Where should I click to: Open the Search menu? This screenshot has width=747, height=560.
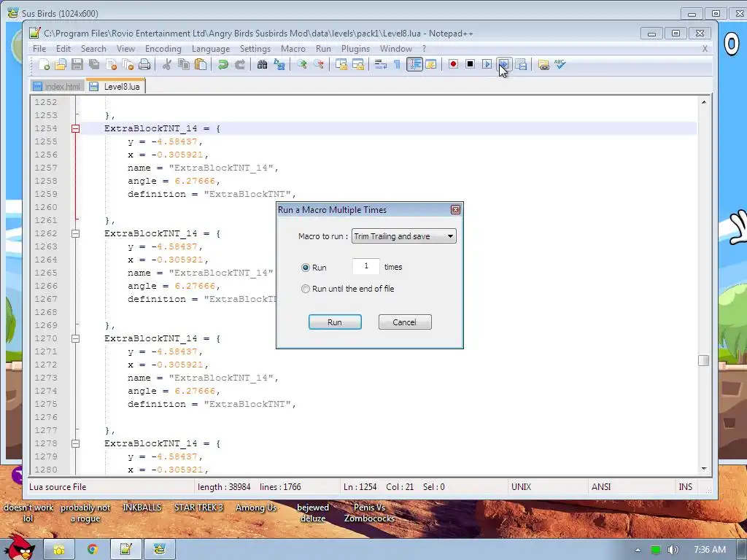pos(93,49)
